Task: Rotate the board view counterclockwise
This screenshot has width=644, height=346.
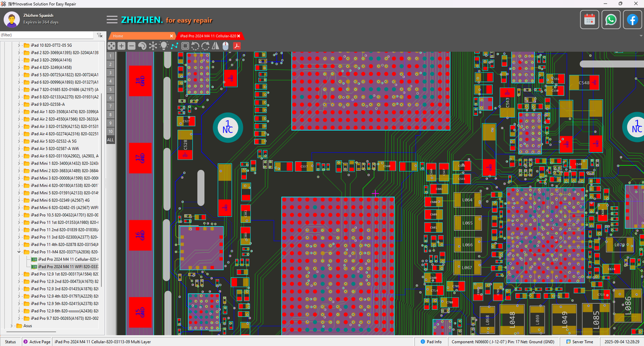Action: [x=195, y=46]
